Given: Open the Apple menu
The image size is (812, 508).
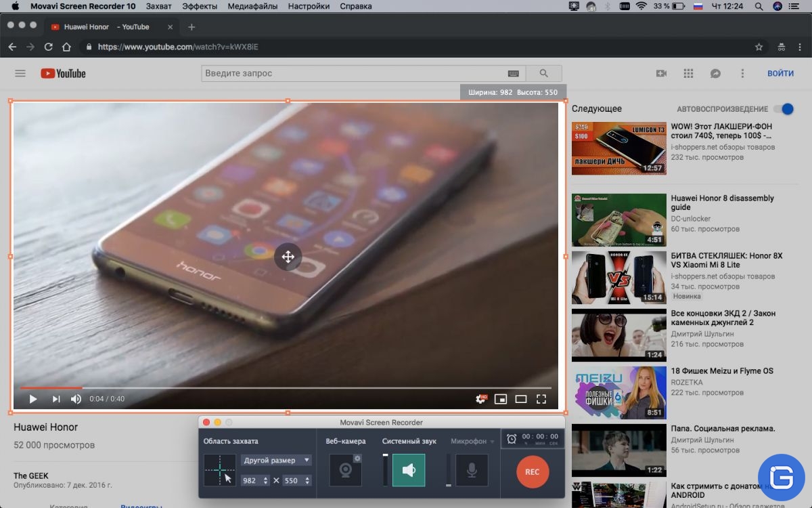Looking at the screenshot, I should coord(14,6).
